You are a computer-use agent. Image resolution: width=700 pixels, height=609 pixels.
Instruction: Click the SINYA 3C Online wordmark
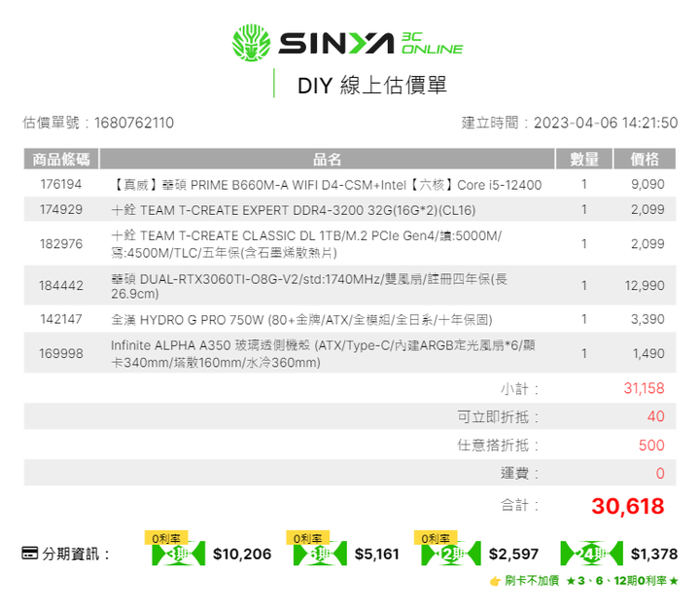(370, 44)
